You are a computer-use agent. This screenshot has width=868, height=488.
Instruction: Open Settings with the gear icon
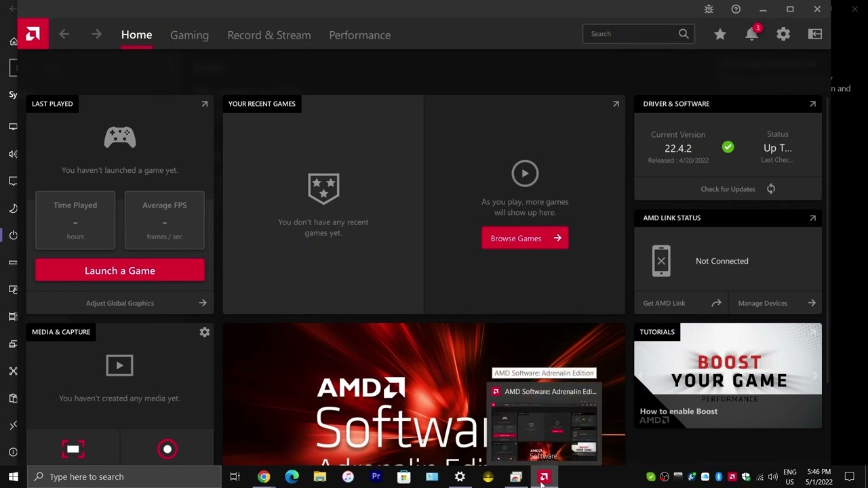pyautogui.click(x=783, y=34)
